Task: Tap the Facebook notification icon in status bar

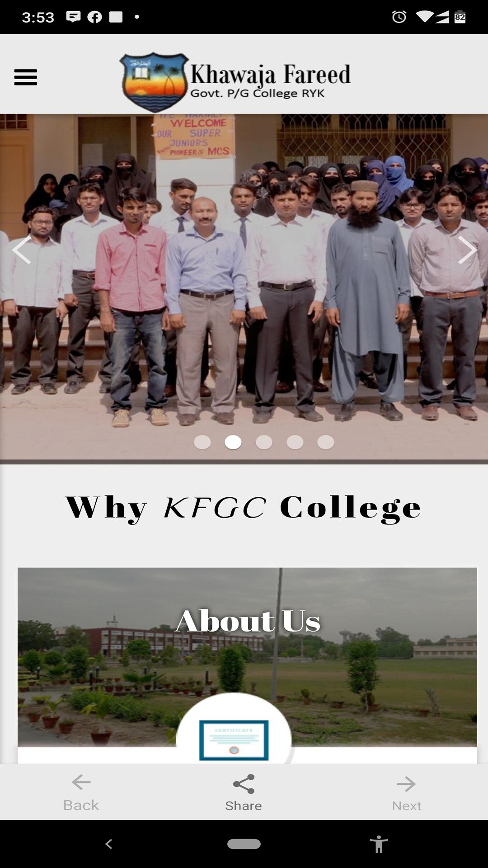Action: 94,17
